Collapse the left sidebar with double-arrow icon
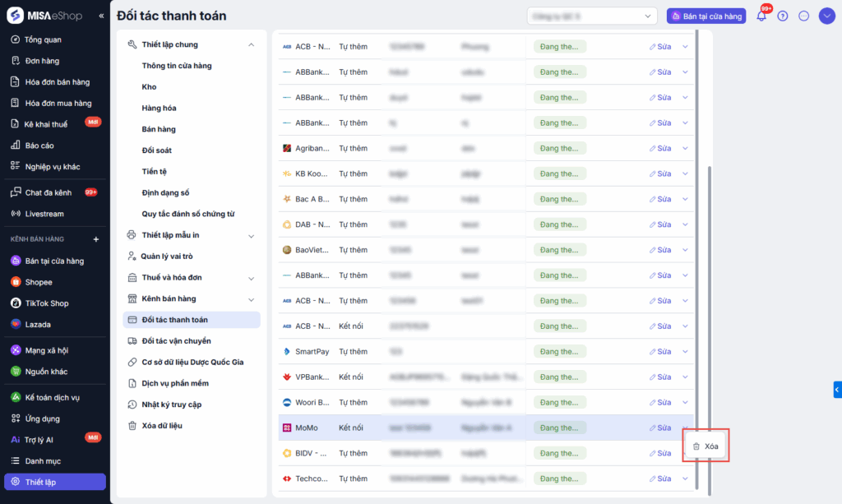Image resolution: width=842 pixels, height=504 pixels. pos(101,16)
